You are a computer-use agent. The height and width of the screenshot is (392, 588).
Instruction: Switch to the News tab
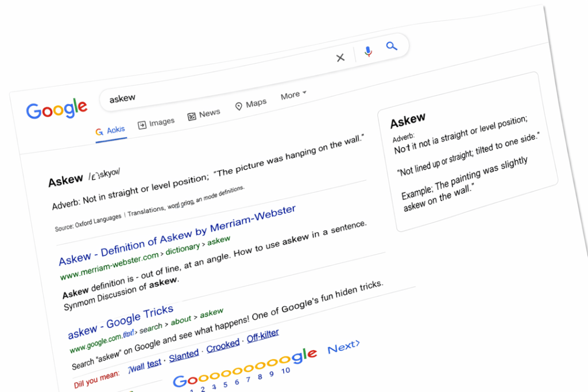(x=204, y=115)
